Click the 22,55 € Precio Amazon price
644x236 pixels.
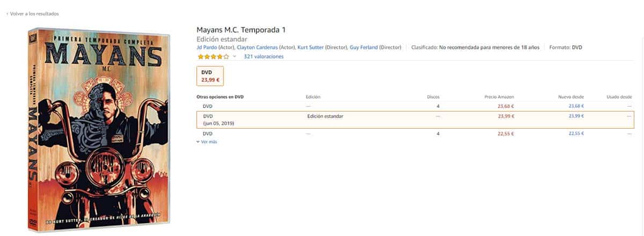(506, 133)
